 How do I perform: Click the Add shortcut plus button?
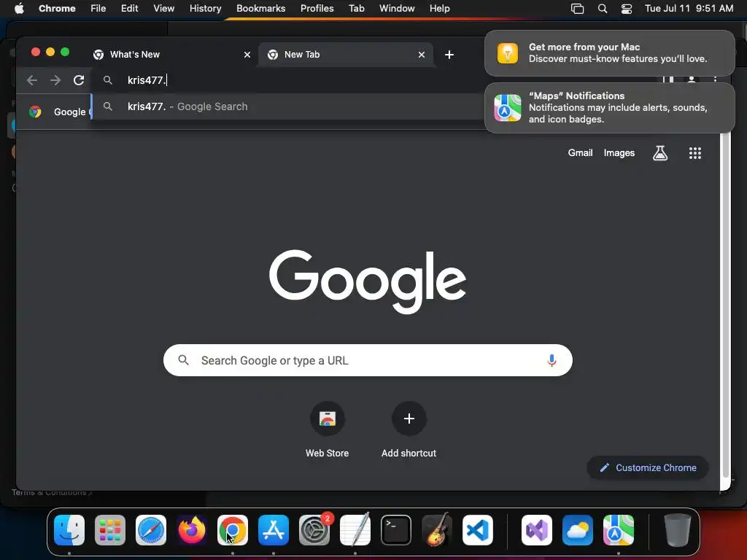click(409, 419)
